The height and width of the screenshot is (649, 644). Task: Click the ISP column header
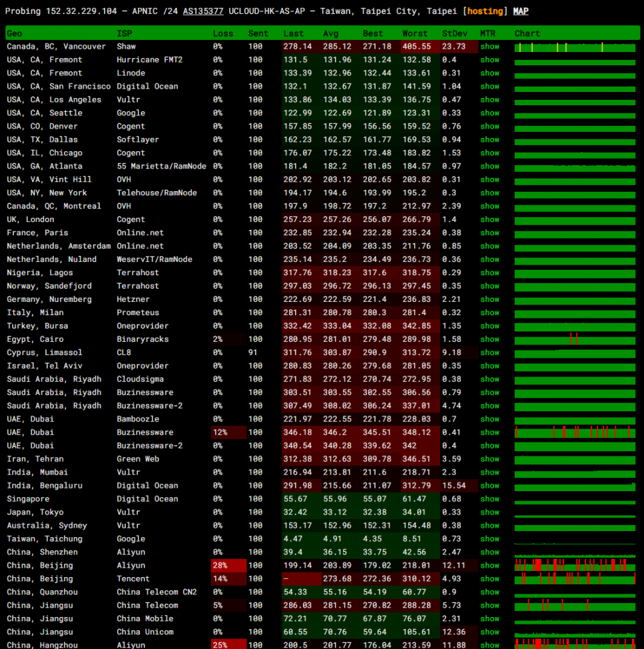124,33
